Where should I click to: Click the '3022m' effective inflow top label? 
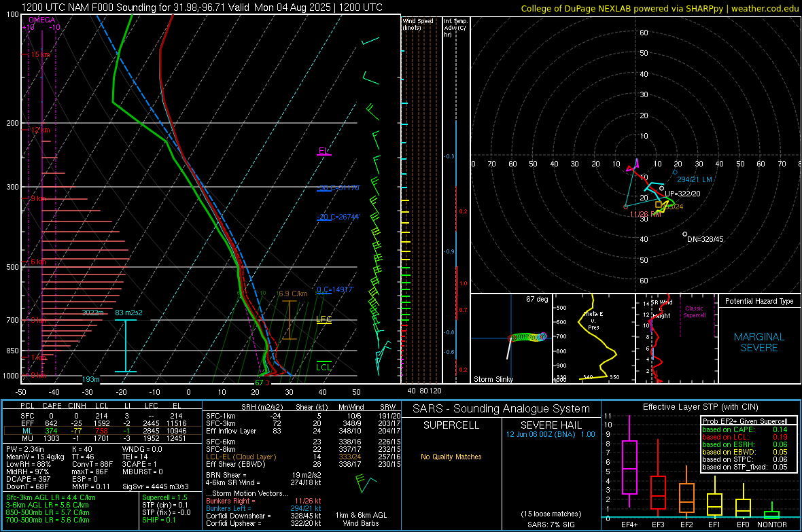pos(92,313)
